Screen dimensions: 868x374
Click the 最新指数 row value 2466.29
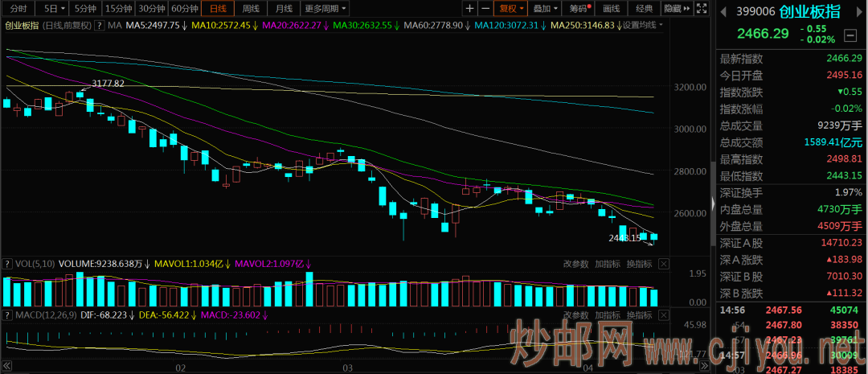point(844,58)
